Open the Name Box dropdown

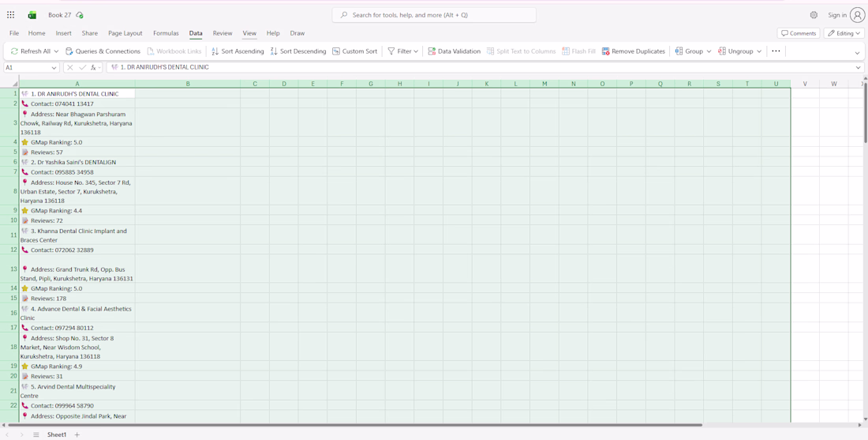(x=54, y=68)
